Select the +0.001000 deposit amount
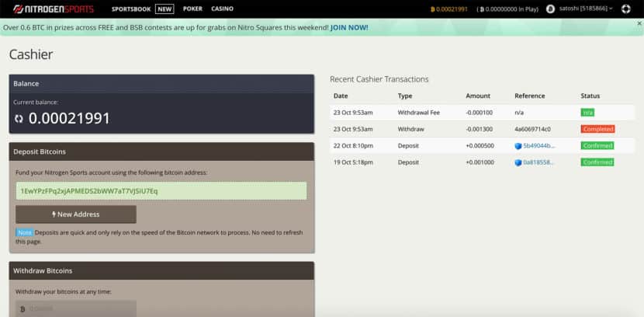The image size is (644, 317). 480,162
